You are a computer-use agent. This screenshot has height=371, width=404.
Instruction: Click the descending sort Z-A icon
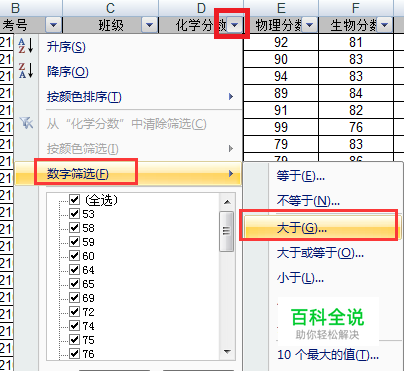pyautogui.click(x=26, y=70)
